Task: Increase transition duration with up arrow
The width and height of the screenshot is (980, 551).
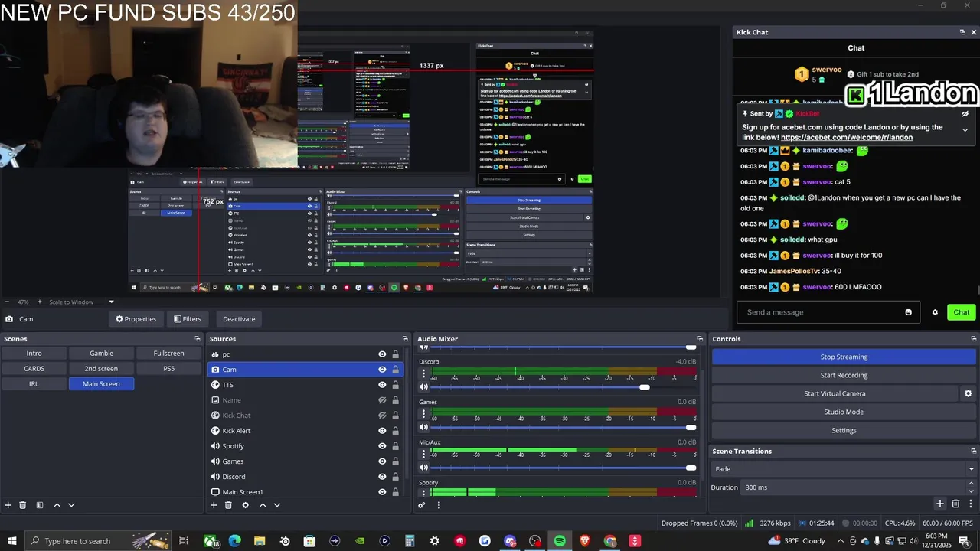Action: [972, 484]
